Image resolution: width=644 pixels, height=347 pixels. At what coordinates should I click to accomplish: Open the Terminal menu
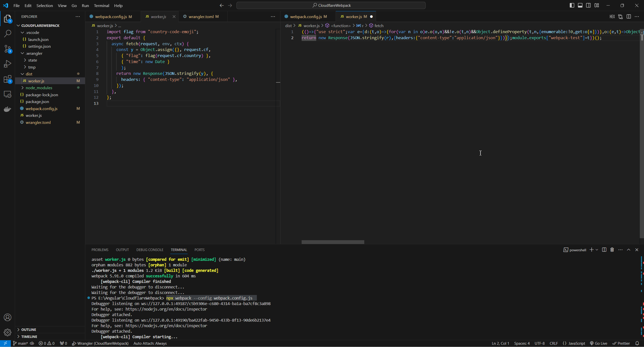pos(101,6)
